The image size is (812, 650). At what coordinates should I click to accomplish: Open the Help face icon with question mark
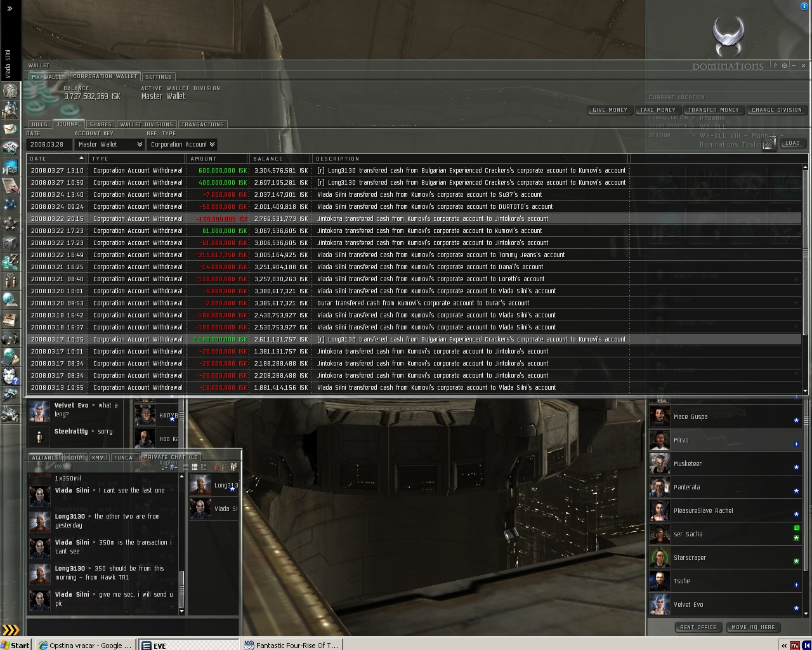coord(10,376)
